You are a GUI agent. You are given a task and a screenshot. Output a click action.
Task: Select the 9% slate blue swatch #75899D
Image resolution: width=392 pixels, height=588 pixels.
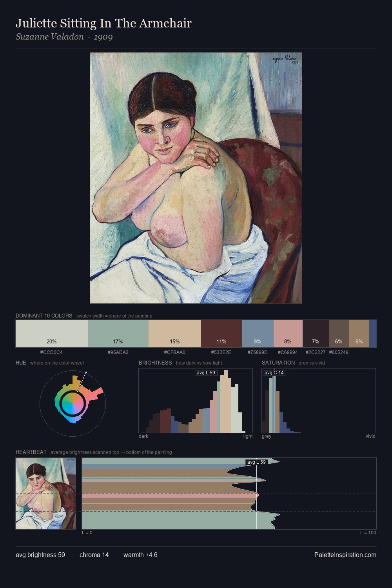pyautogui.click(x=258, y=334)
